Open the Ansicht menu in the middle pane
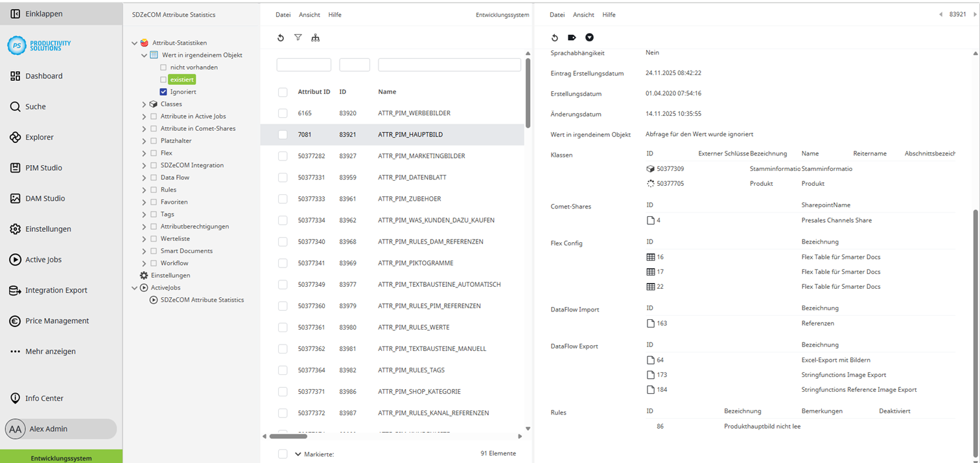This screenshot has height=463, width=980. (309, 14)
